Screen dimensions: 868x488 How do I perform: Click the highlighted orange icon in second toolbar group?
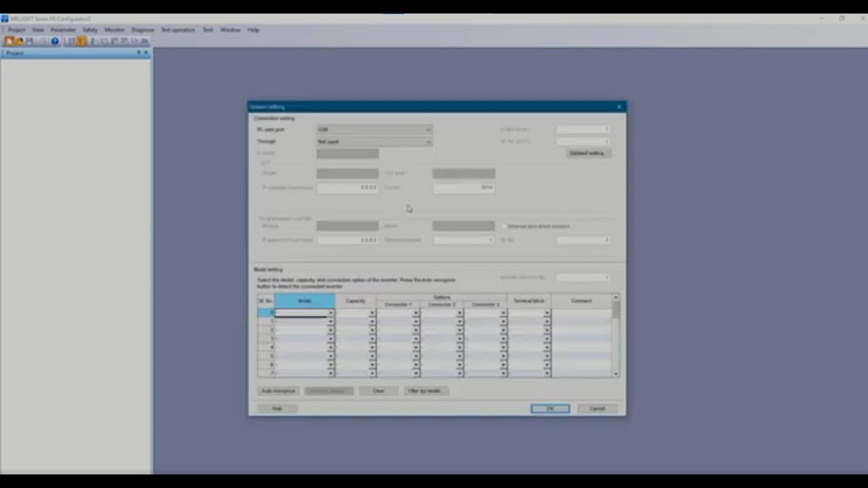coord(82,41)
